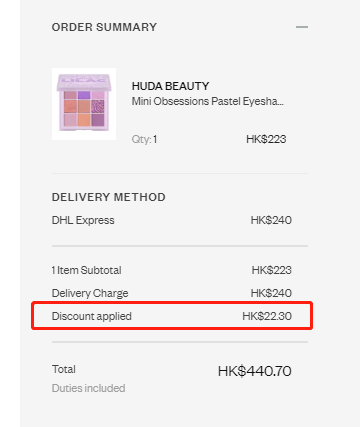Click the HK$22.30 discount amount
This screenshot has width=360, height=427.
pyautogui.click(x=267, y=316)
